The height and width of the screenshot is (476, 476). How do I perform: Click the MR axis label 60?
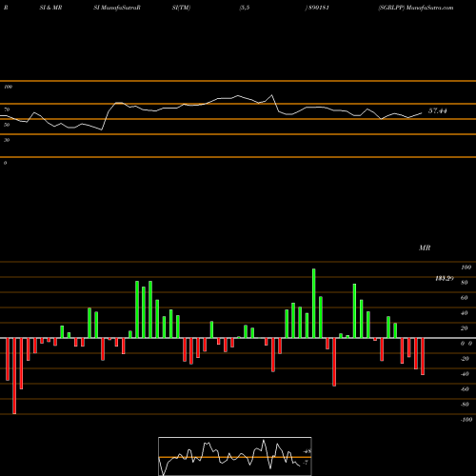464,298
